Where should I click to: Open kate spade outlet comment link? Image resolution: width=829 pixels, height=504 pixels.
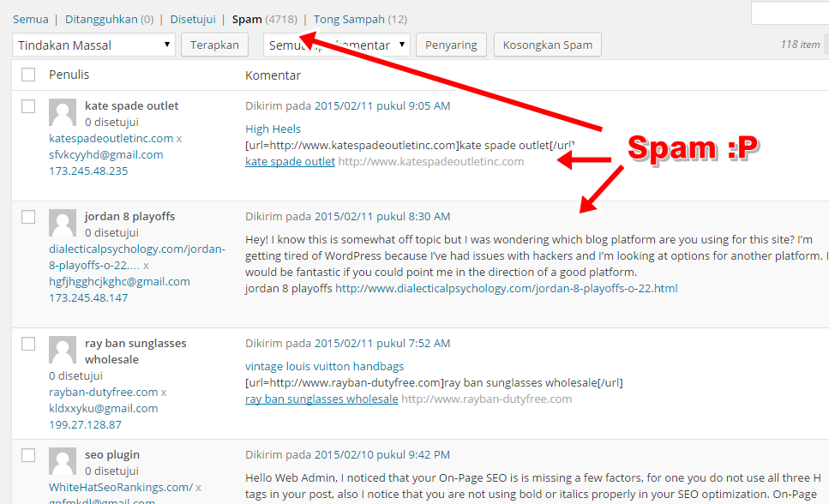click(x=291, y=162)
